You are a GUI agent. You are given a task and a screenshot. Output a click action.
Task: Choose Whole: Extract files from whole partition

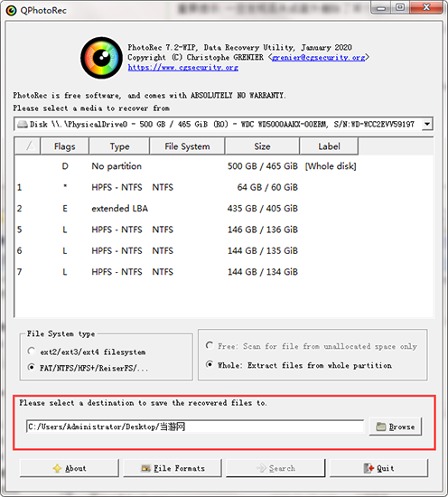tap(210, 364)
